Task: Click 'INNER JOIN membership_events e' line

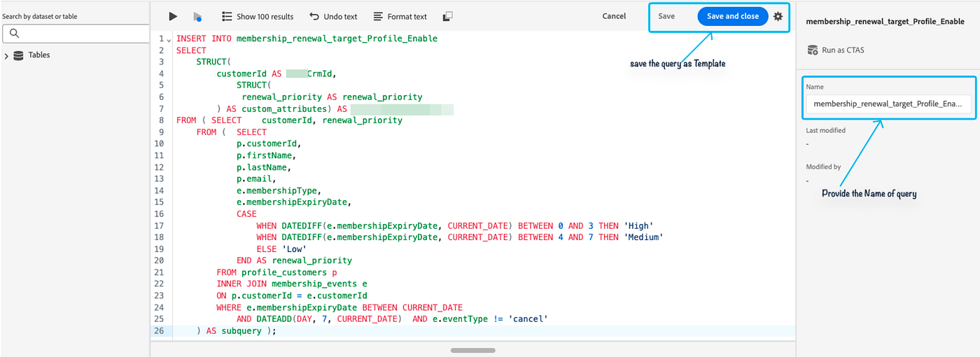Action: (x=292, y=283)
